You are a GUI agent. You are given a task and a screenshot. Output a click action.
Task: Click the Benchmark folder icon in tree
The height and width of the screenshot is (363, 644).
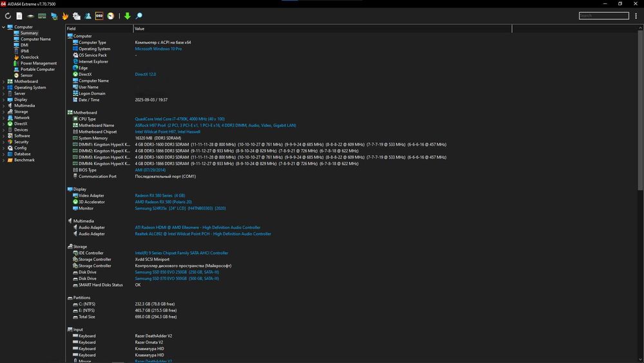10,160
